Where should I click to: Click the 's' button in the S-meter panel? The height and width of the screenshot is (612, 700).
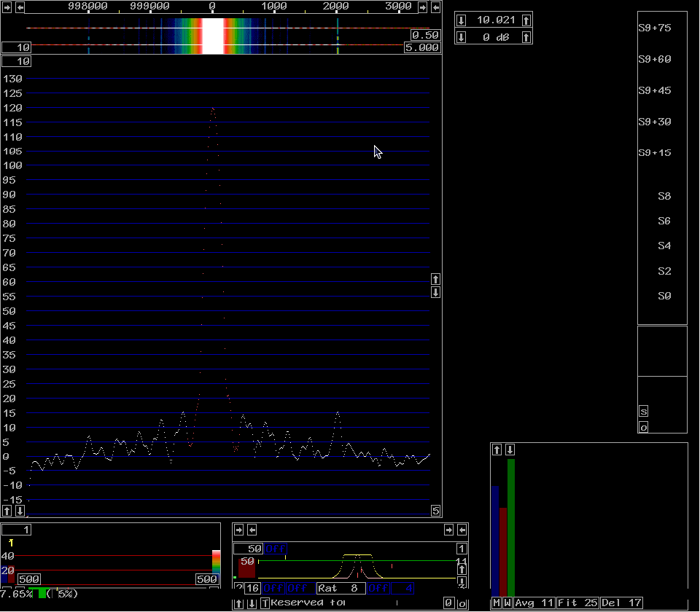(643, 412)
